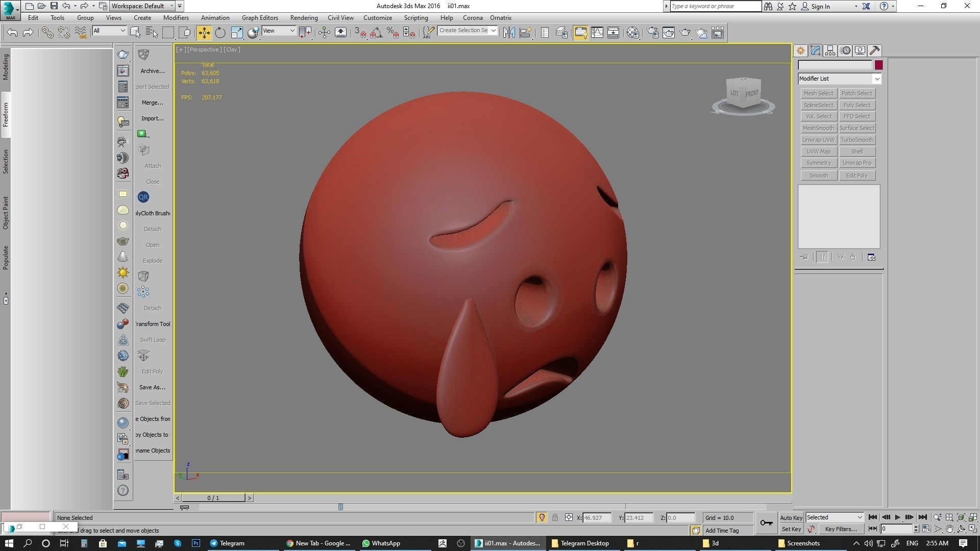The height and width of the screenshot is (551, 980).
Task: Toggle the Window/Crossing selection icon
Action: (x=185, y=33)
